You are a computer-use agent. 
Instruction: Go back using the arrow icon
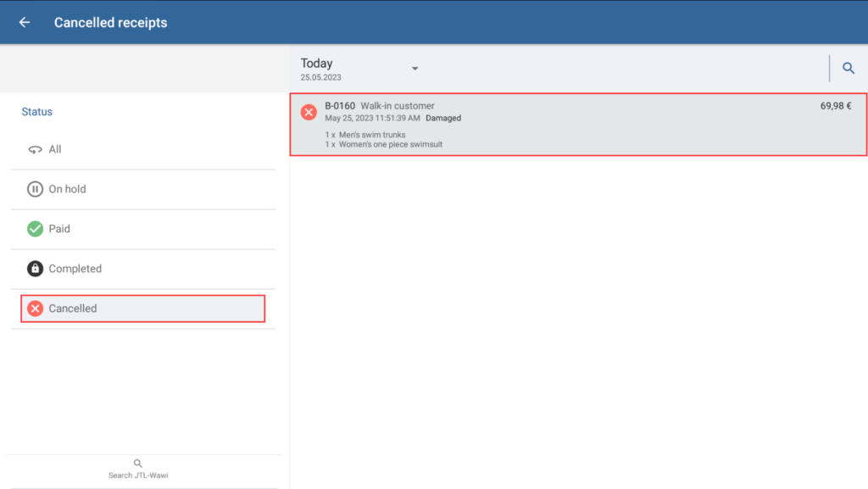click(25, 22)
